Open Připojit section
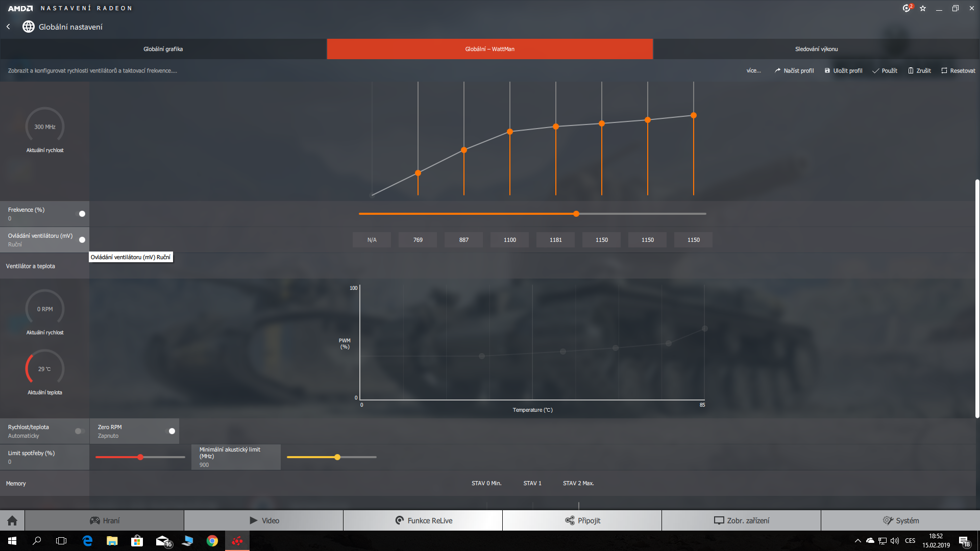 (x=582, y=520)
